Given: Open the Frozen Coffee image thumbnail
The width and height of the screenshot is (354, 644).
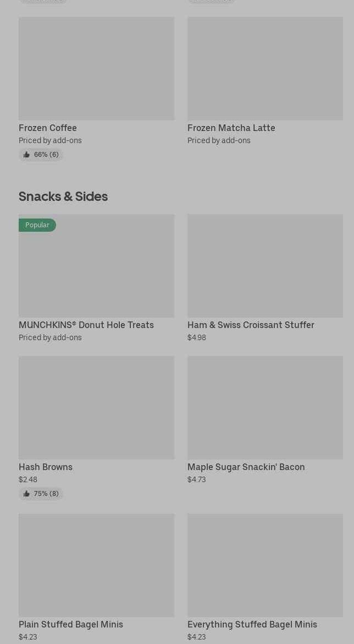Looking at the screenshot, I should (96, 68).
